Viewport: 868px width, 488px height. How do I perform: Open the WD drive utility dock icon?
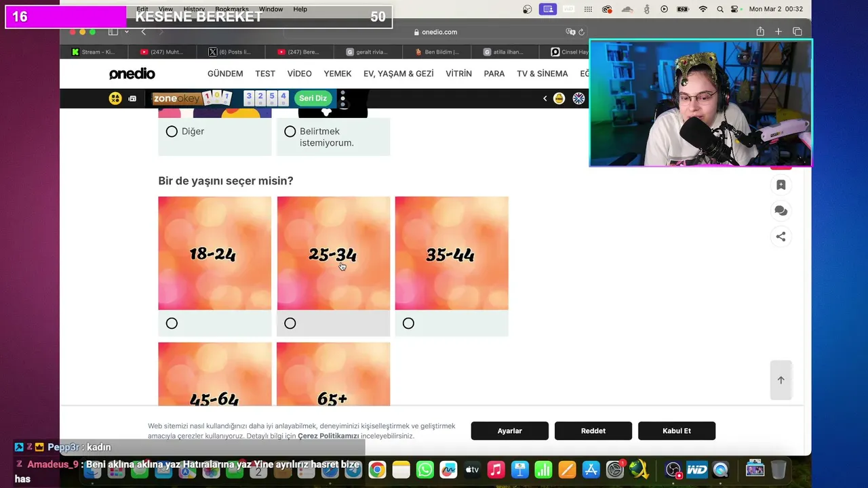point(696,470)
